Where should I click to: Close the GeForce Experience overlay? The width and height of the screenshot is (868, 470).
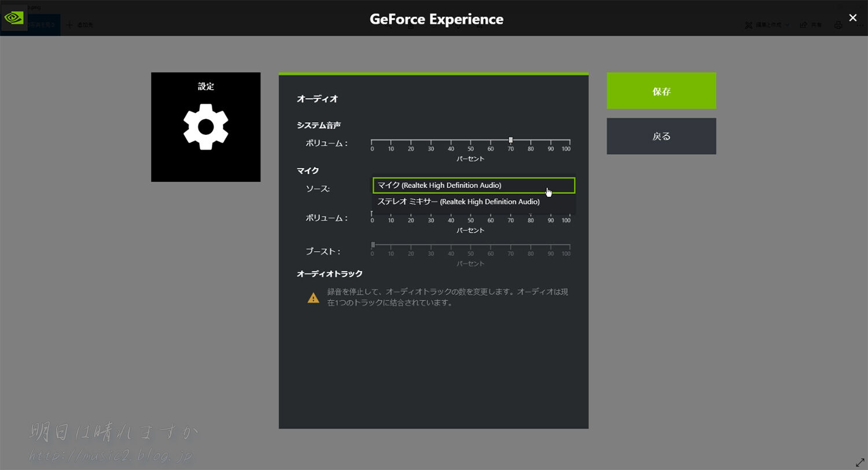pos(852,18)
